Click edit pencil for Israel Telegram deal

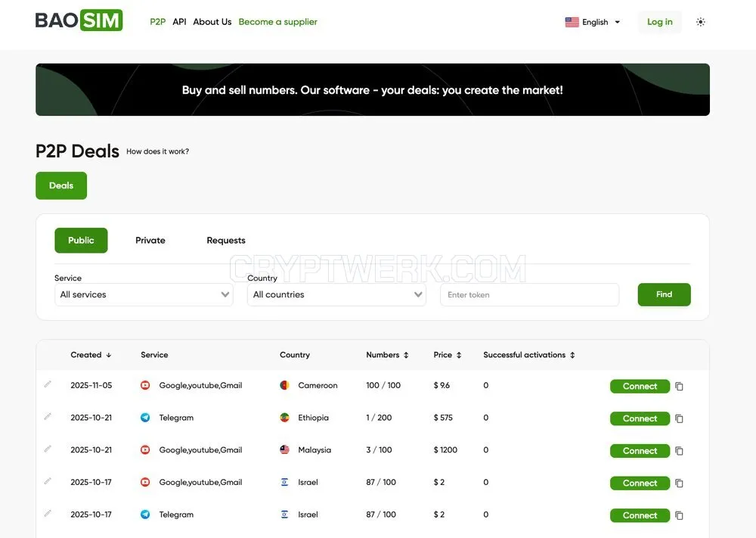(x=48, y=513)
